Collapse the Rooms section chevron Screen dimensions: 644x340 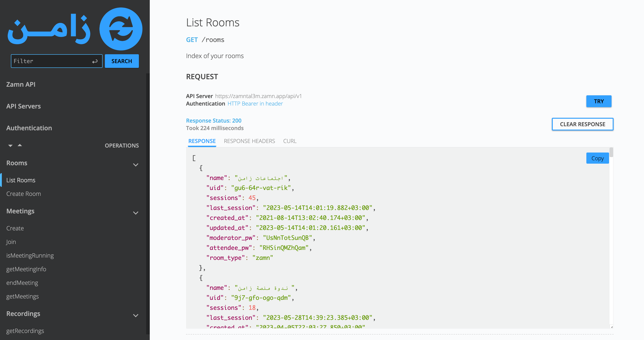click(136, 165)
